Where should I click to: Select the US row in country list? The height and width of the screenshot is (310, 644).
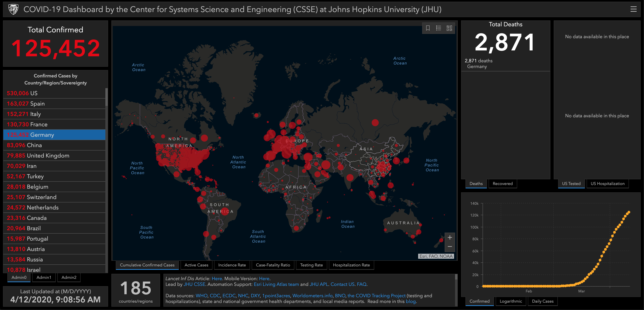point(54,93)
